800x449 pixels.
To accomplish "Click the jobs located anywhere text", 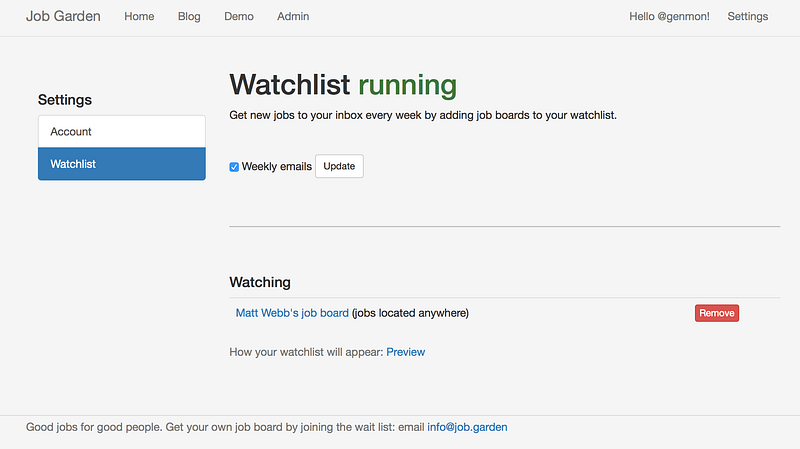I will (410, 313).
